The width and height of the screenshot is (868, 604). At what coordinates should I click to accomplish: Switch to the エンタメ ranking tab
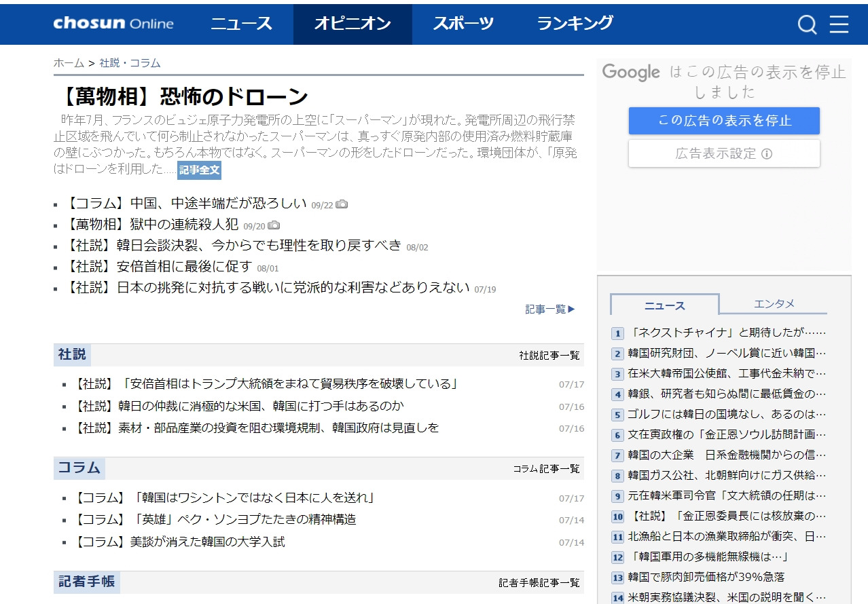774,304
